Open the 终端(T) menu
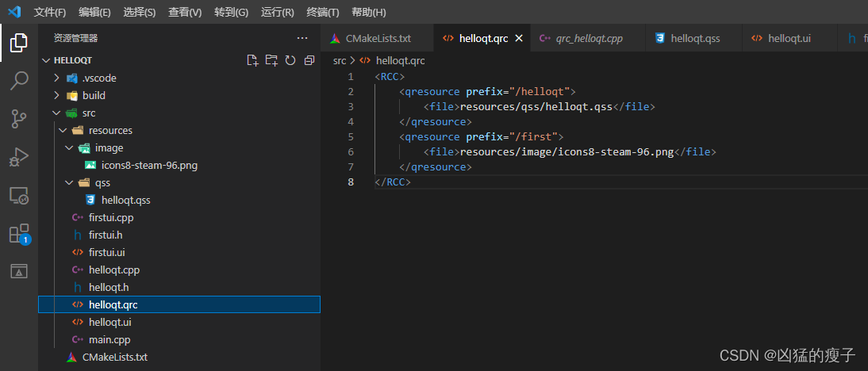868x371 pixels. click(x=323, y=12)
